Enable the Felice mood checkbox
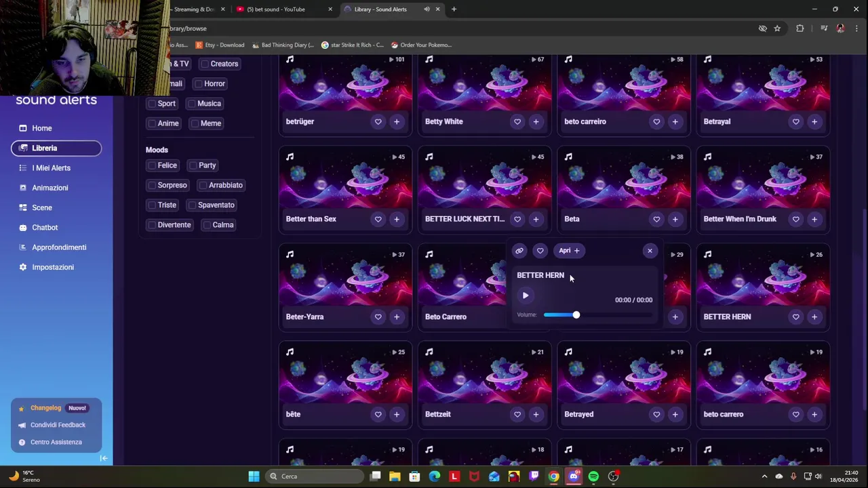This screenshot has height=488, width=868. 152,165
